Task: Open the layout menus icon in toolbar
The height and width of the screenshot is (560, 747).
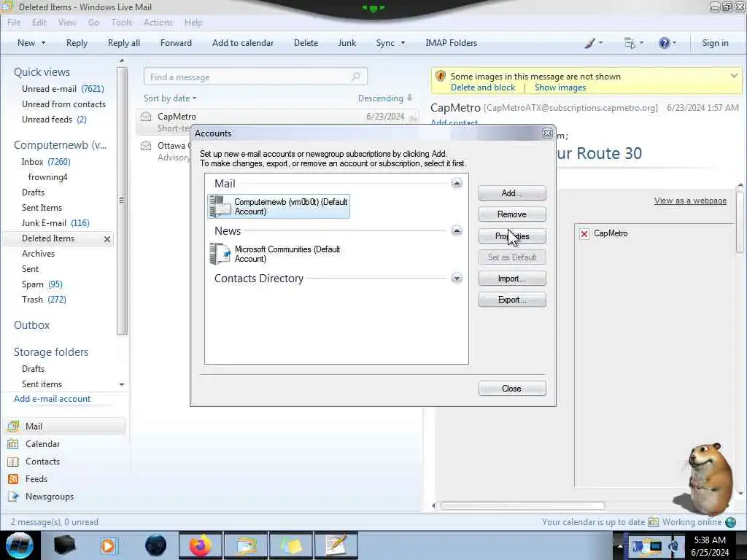Action: 630,43
